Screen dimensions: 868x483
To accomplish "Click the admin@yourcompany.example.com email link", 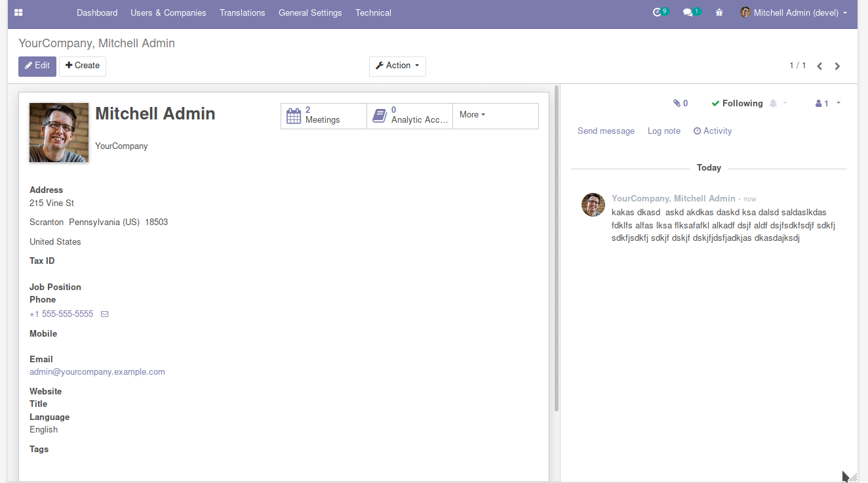I will (97, 372).
